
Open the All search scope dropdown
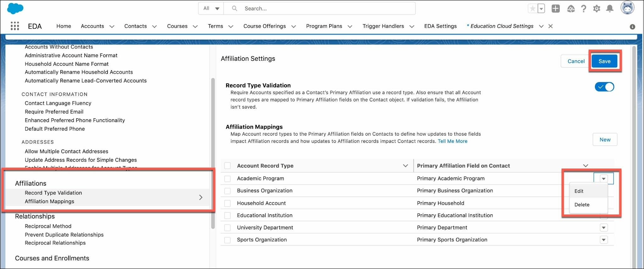pos(211,8)
